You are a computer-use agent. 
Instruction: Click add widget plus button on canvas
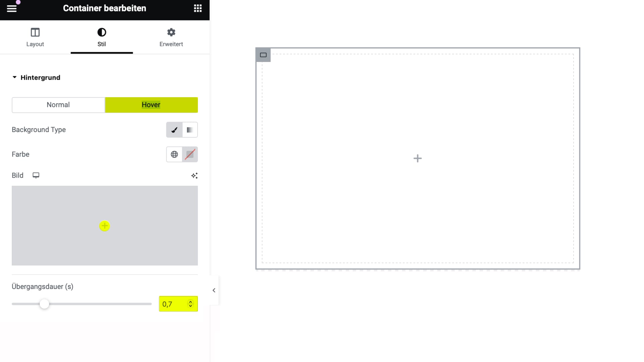click(x=418, y=158)
